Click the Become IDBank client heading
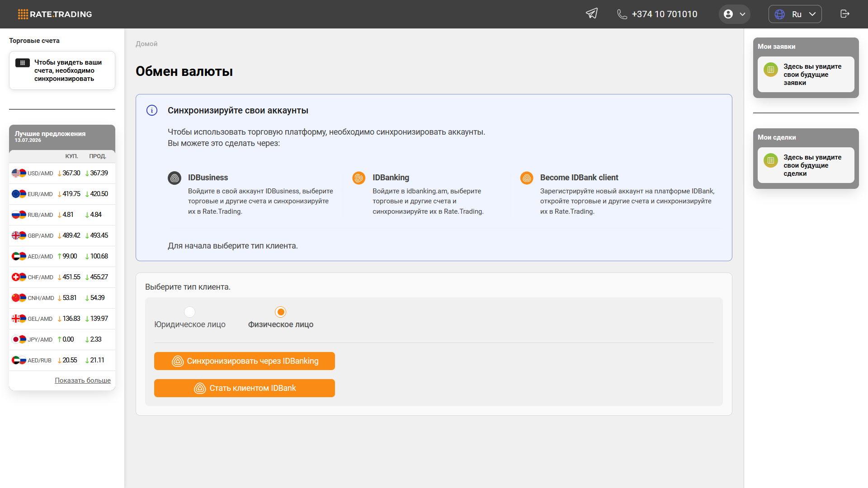This screenshot has height=488, width=868. tap(579, 178)
